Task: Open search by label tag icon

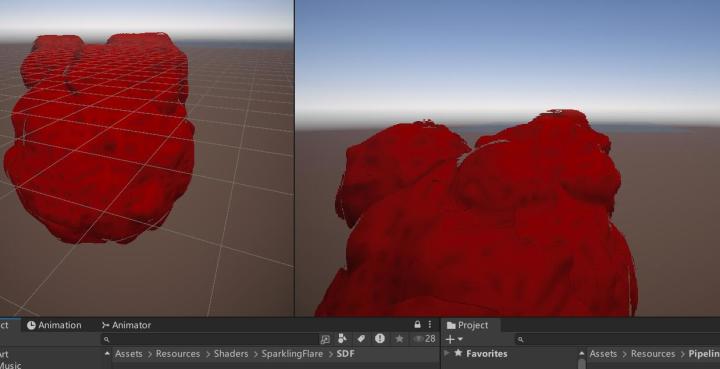Action: pyautogui.click(x=361, y=339)
